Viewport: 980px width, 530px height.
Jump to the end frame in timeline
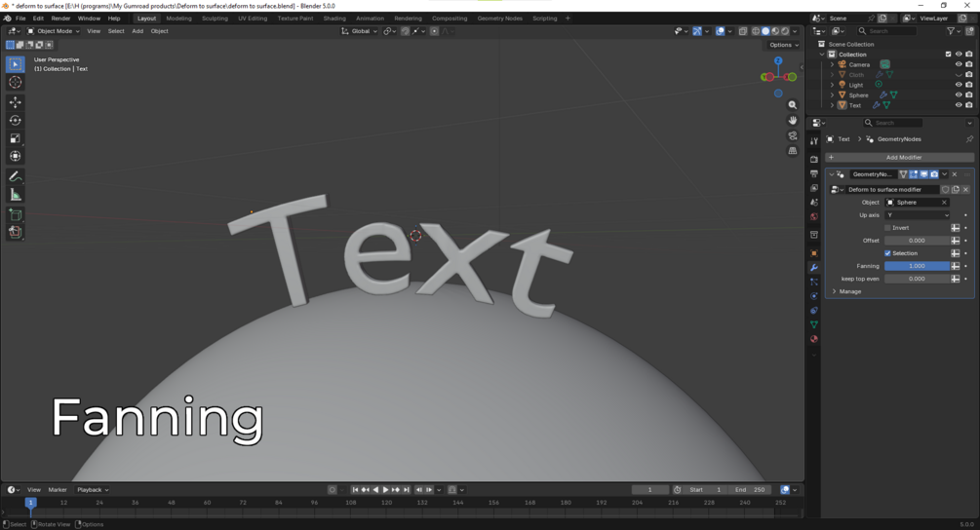coord(407,489)
